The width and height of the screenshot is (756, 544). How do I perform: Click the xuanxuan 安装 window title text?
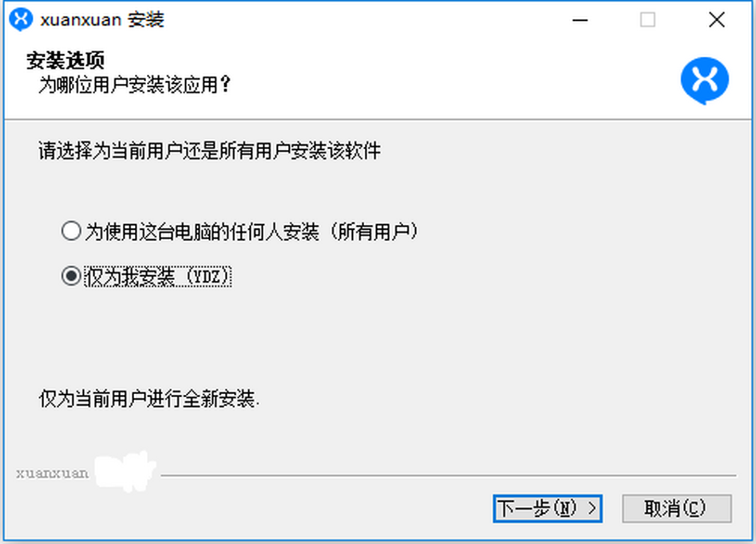tap(102, 20)
